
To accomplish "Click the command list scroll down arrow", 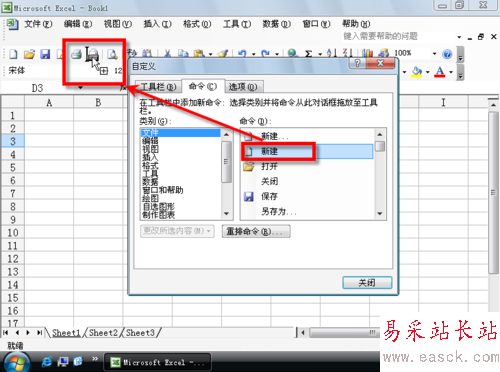I will tap(380, 214).
